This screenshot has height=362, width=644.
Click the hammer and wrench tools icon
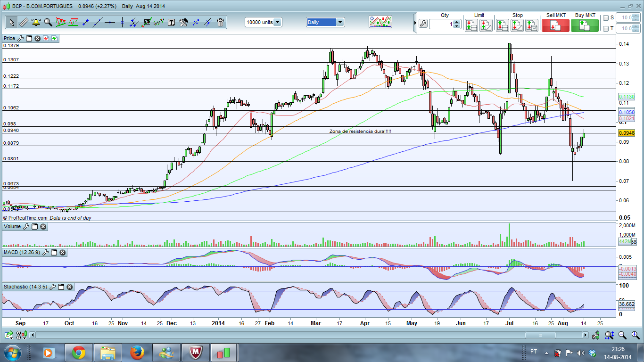(x=183, y=22)
